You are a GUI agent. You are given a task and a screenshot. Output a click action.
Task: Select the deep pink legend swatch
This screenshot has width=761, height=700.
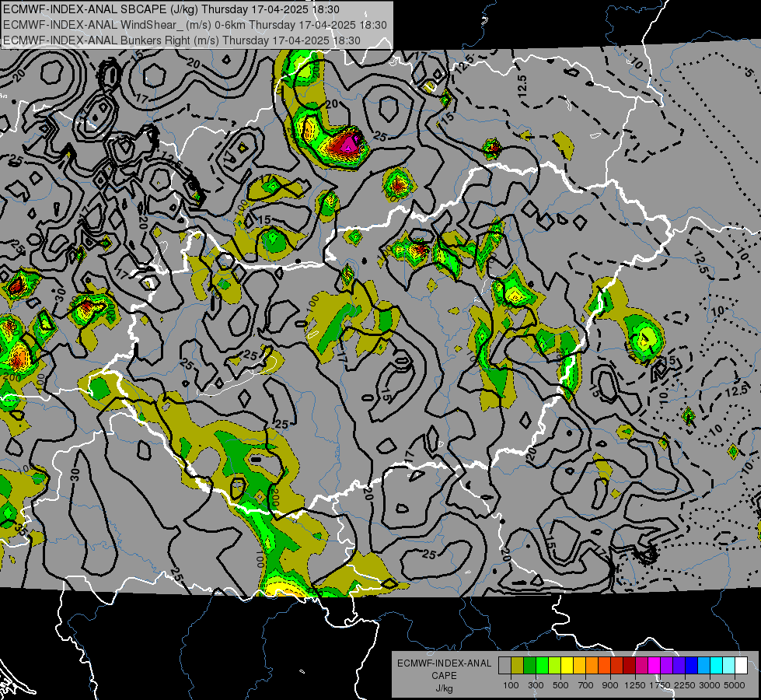(641, 666)
